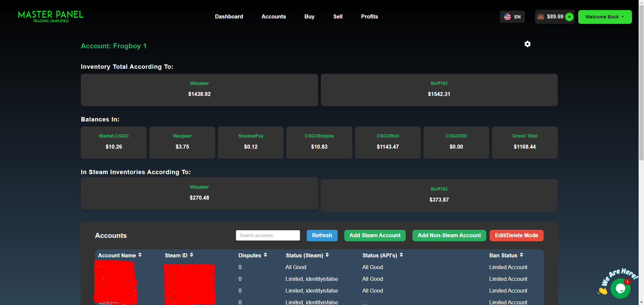Click the ShadowPay $0.12 balance card
The height and width of the screenshot is (305, 644).
pos(251,143)
